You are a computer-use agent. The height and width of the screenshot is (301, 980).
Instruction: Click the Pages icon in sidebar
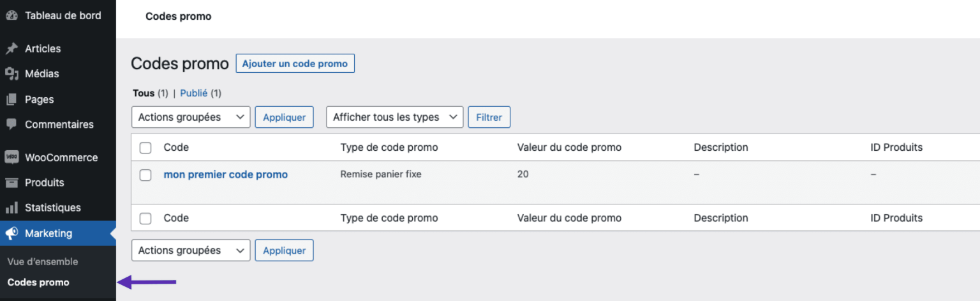11,100
